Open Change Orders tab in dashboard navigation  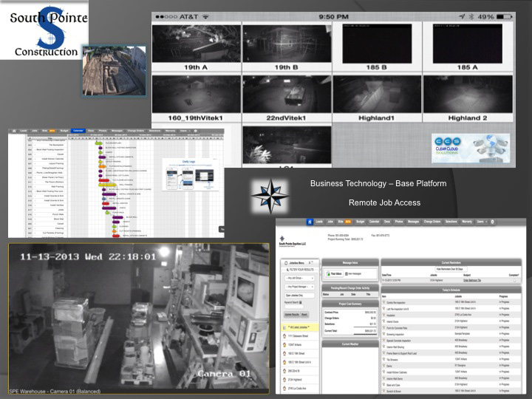(x=431, y=221)
